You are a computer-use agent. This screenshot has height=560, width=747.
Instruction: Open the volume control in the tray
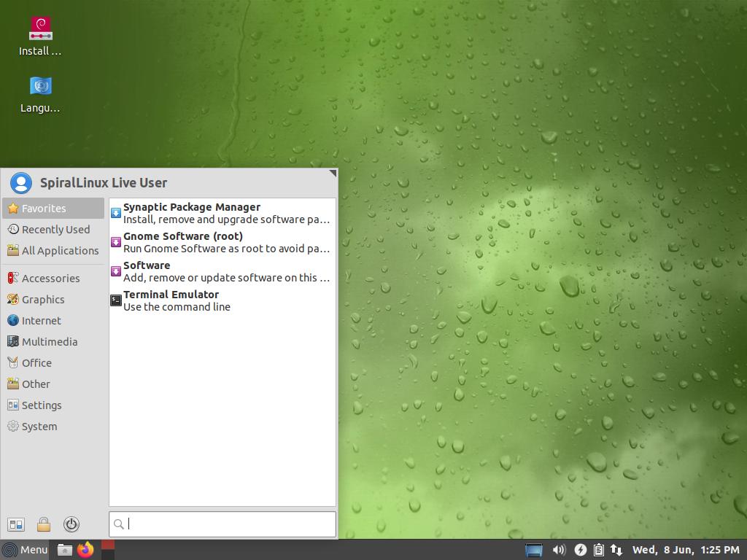pyautogui.click(x=559, y=550)
